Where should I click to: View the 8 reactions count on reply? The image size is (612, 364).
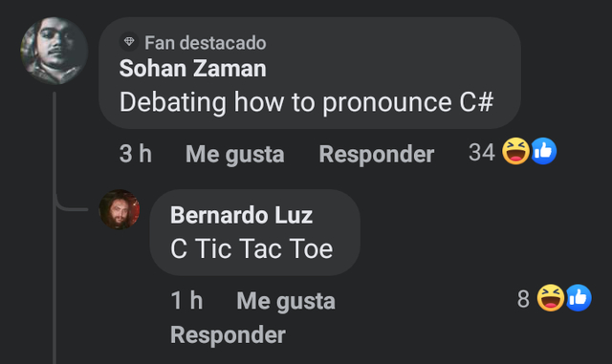click(x=523, y=299)
